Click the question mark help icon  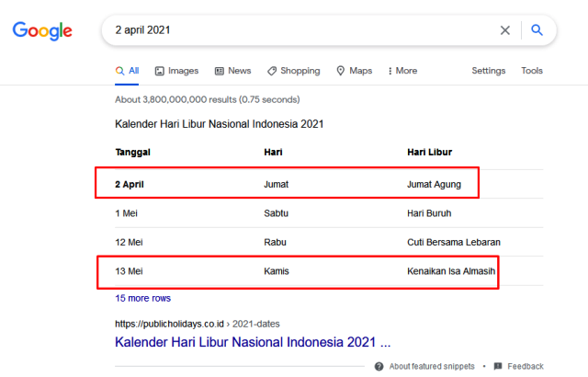pyautogui.click(x=379, y=366)
